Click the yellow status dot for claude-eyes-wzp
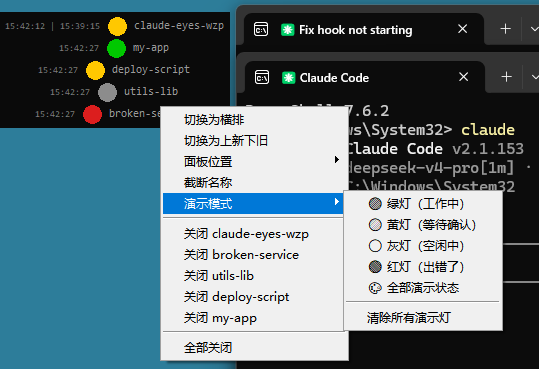This screenshot has width=539, height=369. [118, 26]
